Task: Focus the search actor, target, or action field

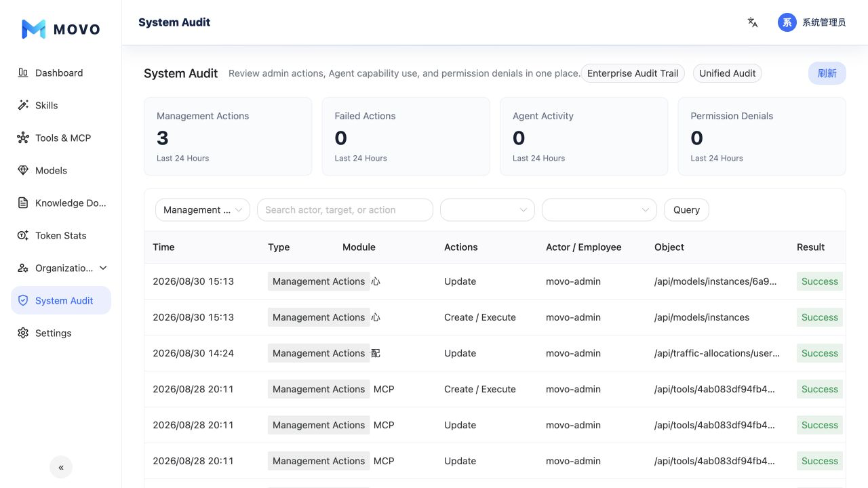Action: click(x=345, y=210)
